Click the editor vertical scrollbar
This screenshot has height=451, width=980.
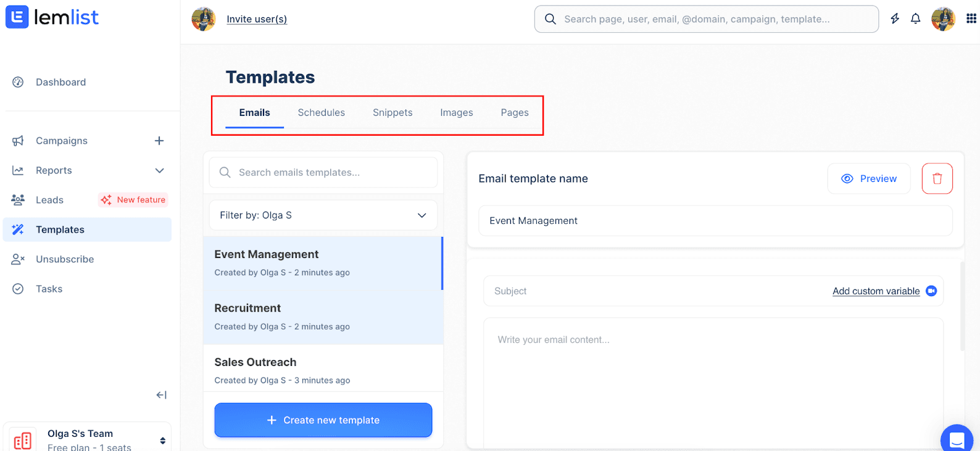pos(962,307)
